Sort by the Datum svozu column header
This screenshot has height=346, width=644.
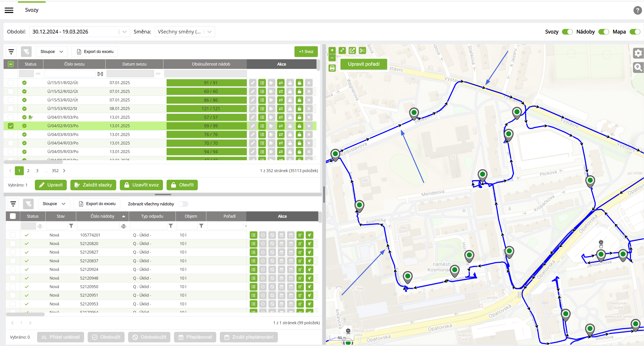134,64
